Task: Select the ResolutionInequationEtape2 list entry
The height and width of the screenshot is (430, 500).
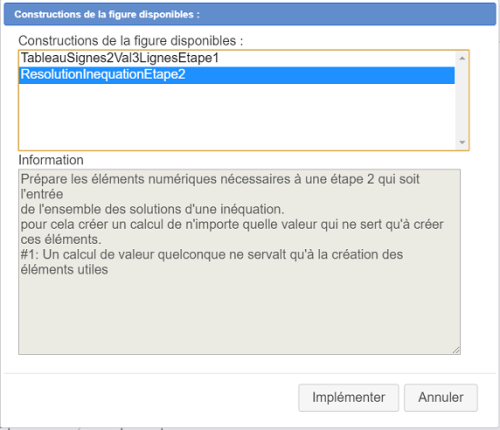Action: [237, 75]
